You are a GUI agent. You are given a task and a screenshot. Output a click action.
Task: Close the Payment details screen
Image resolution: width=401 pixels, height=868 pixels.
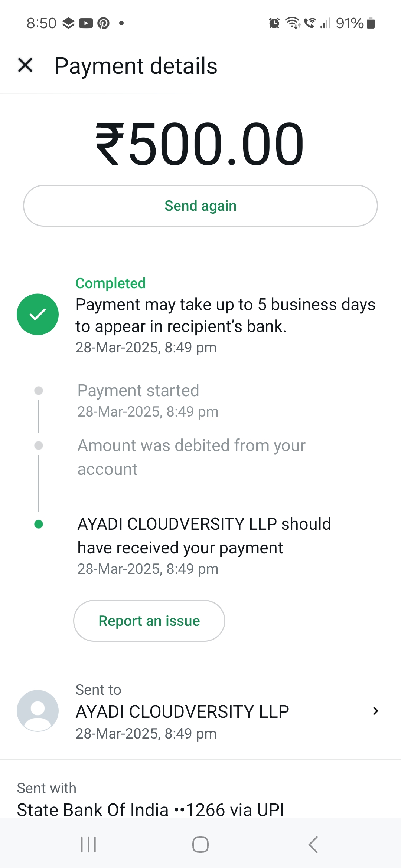[25, 65]
